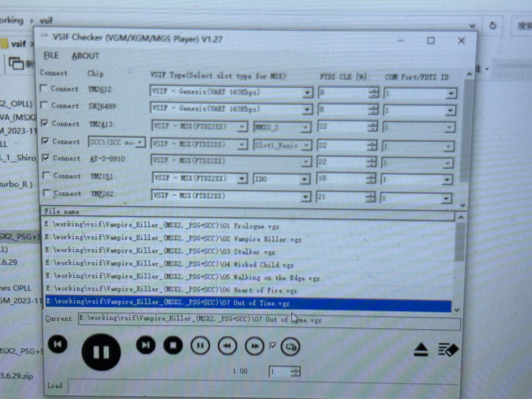Screen dimensions: 532x399
Task: Click YM2612 FTDI CLK stepper arrows
Action: (373, 93)
